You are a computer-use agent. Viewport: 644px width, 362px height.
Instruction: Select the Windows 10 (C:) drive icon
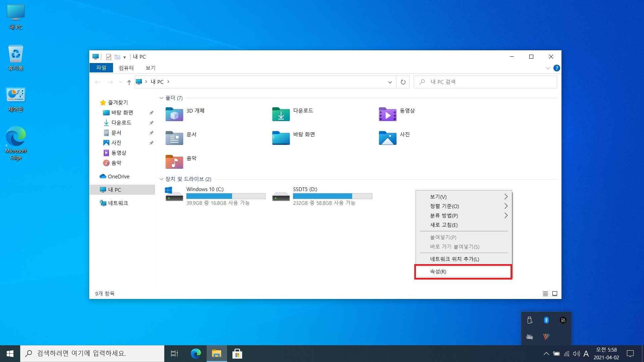[x=174, y=194]
